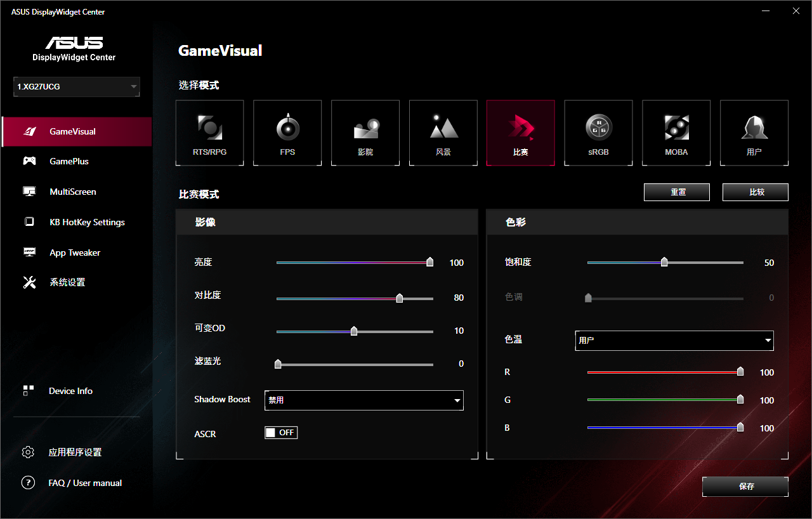Open GamePlus from the sidebar
812x519 pixels.
point(70,161)
